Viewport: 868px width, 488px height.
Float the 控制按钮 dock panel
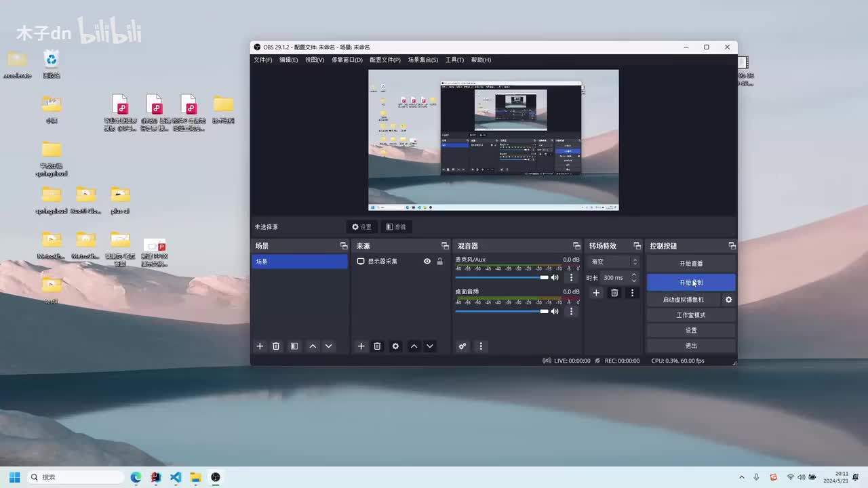732,245
